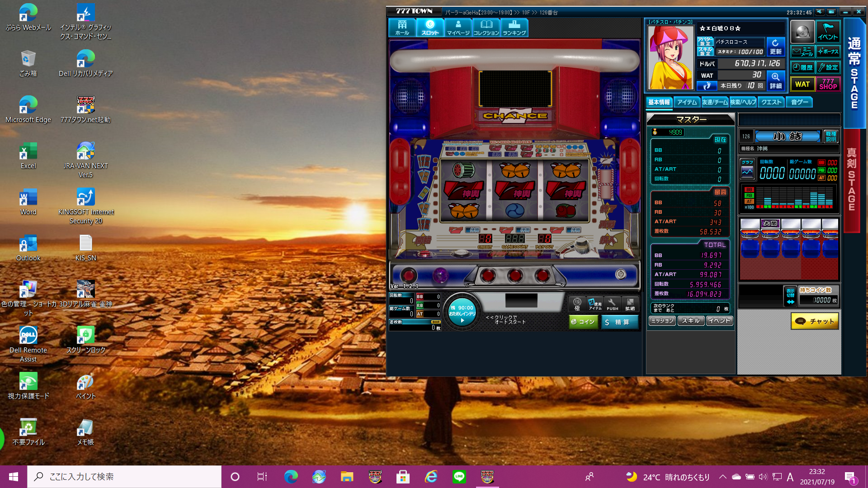Open JRA-VAN NEXT Ver.5 desktop icon
The width and height of the screenshot is (868, 488).
point(85,160)
